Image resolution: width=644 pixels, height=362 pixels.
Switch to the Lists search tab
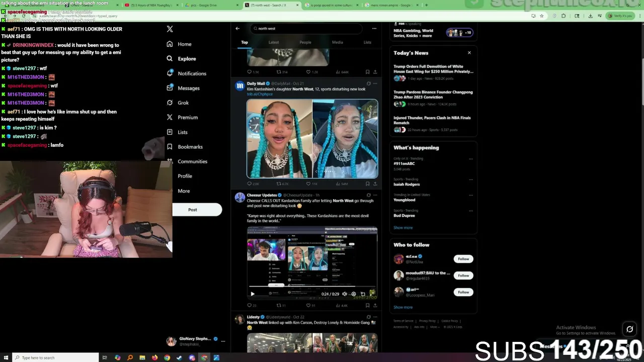[x=367, y=42]
